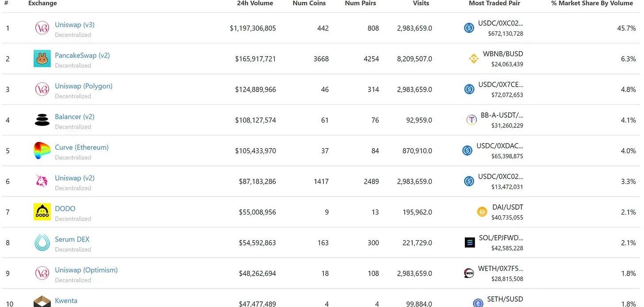Viewport: 644px width, 307px height.
Task: Sort the table by 24h Volume
Action: pos(255,3)
